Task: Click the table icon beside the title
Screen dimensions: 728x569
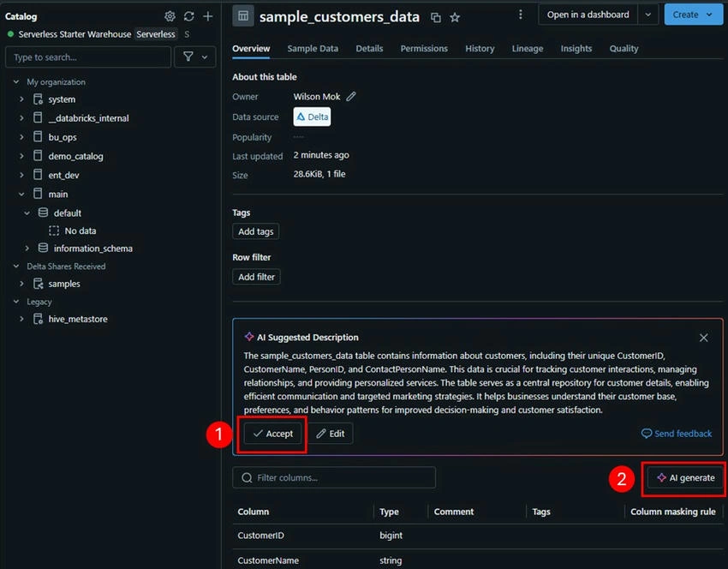Action: 243,16
